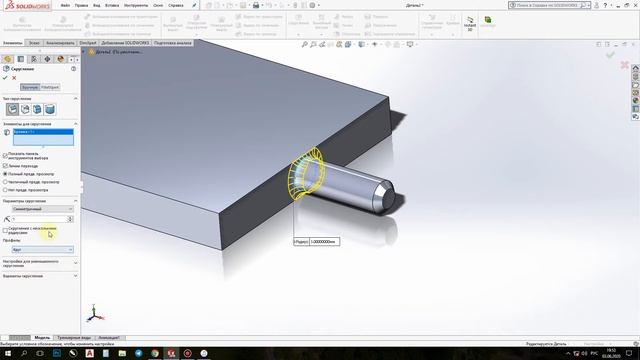The width and height of the screenshot is (640, 360).
Task: Select the face fillet type
Action: coord(38,109)
